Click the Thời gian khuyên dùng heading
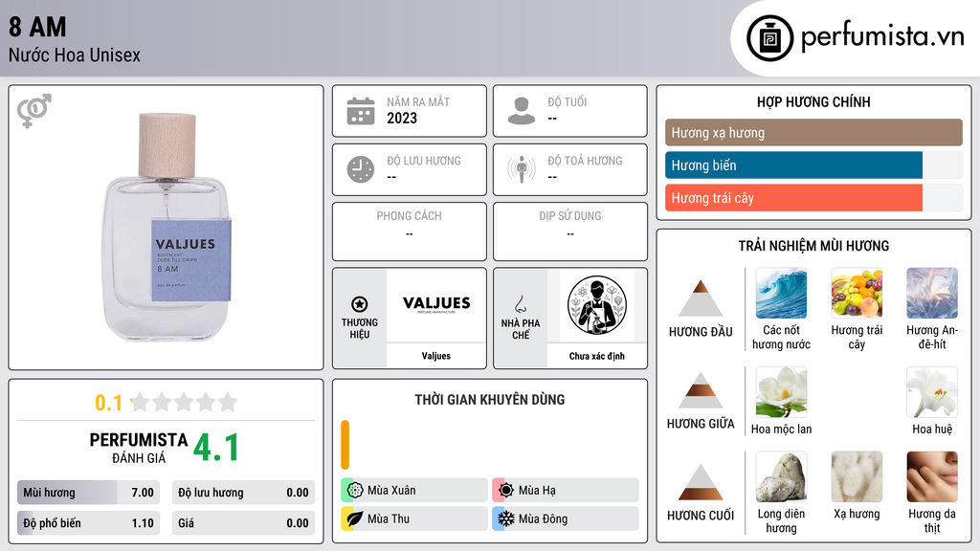 (490, 400)
